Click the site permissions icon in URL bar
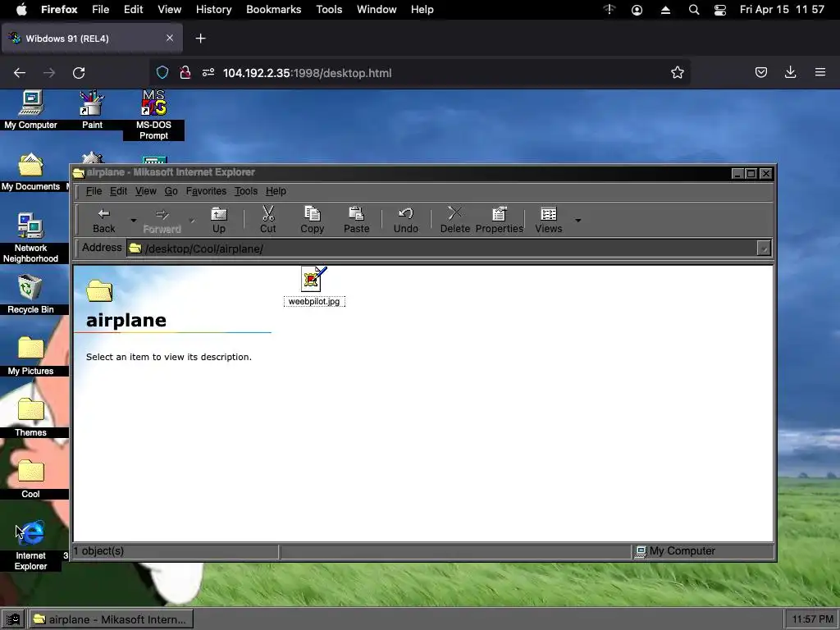Screen dimensions: 840x630 pos(208,73)
